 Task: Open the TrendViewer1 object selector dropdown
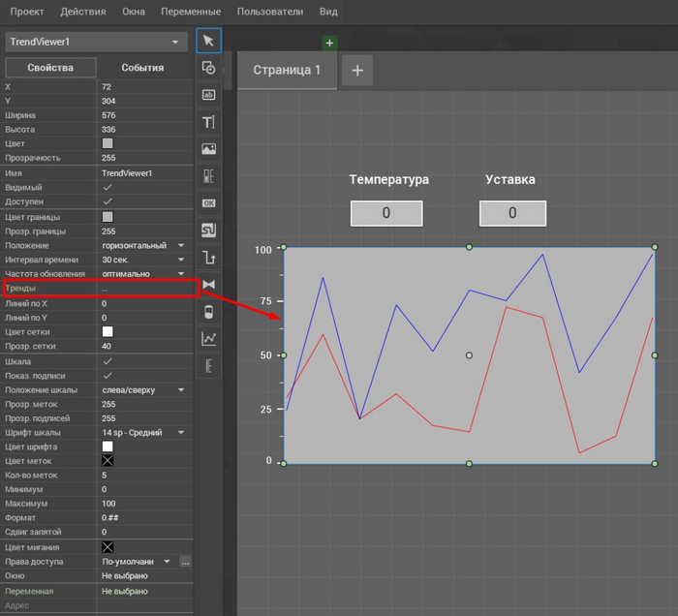coord(95,42)
